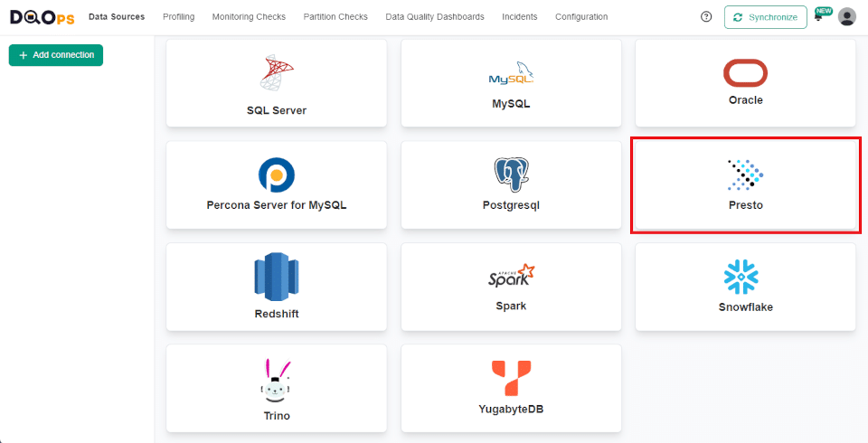868x443 pixels.
Task: Click the SQL Server logo icon
Action: [x=277, y=72]
